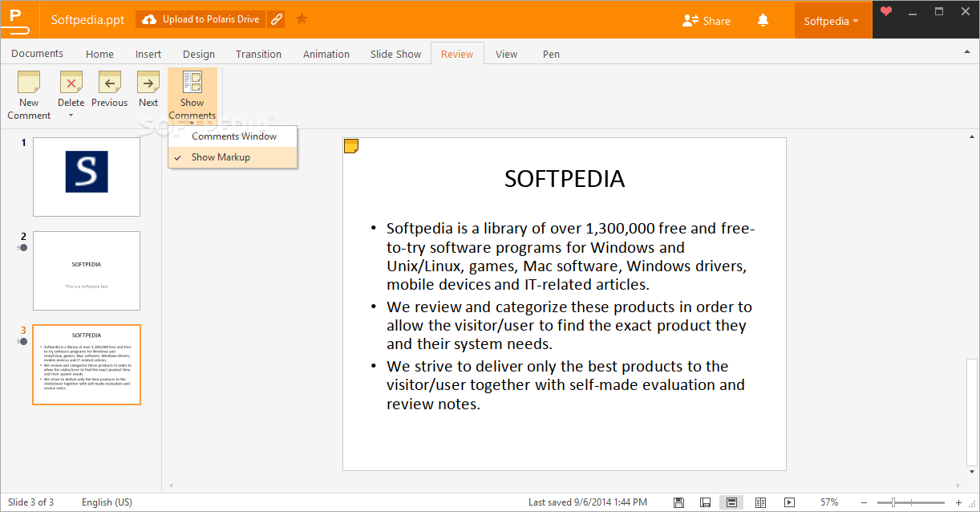This screenshot has height=512, width=980.
Task: Click the link share chain icon
Action: (277, 19)
